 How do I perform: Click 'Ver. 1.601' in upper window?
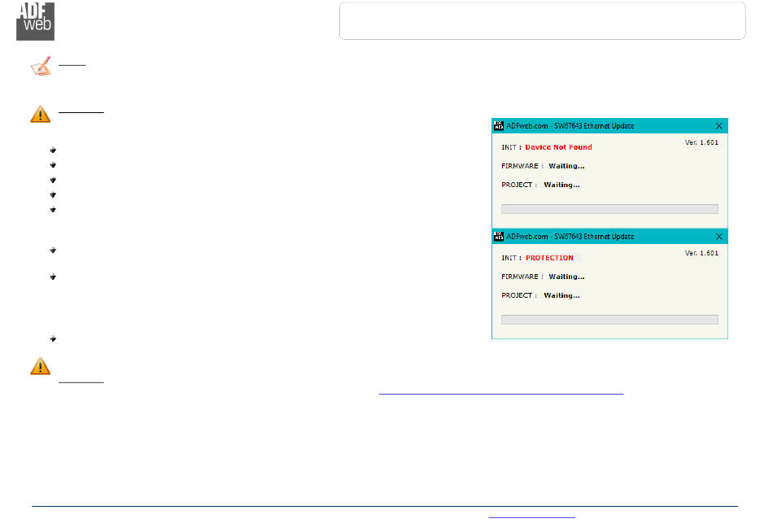(x=701, y=142)
